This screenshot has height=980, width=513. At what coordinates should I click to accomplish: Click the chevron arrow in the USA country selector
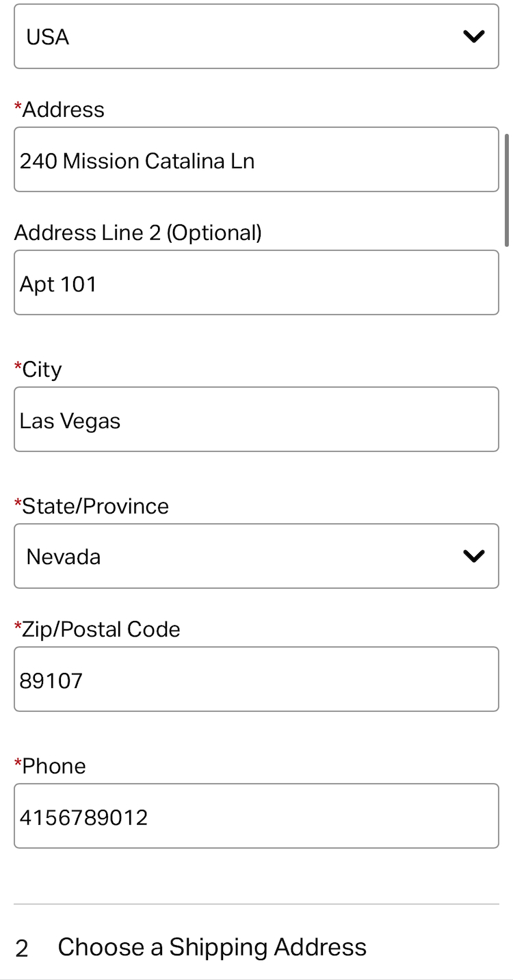coord(473,37)
